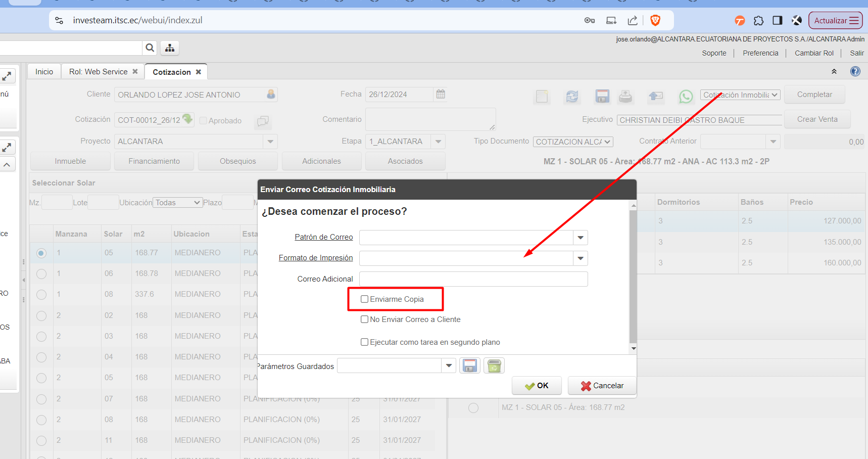
Task: Go to the Inicio tab
Action: tap(44, 72)
